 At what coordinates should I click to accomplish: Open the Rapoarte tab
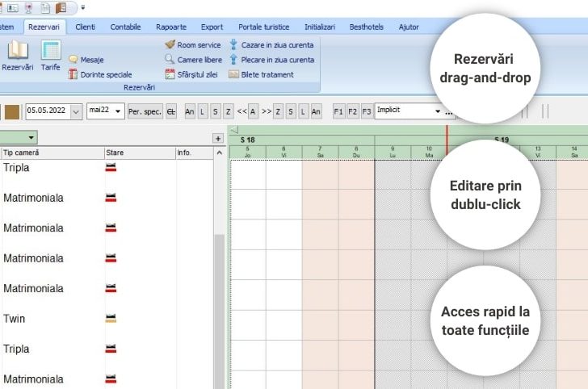(170, 27)
